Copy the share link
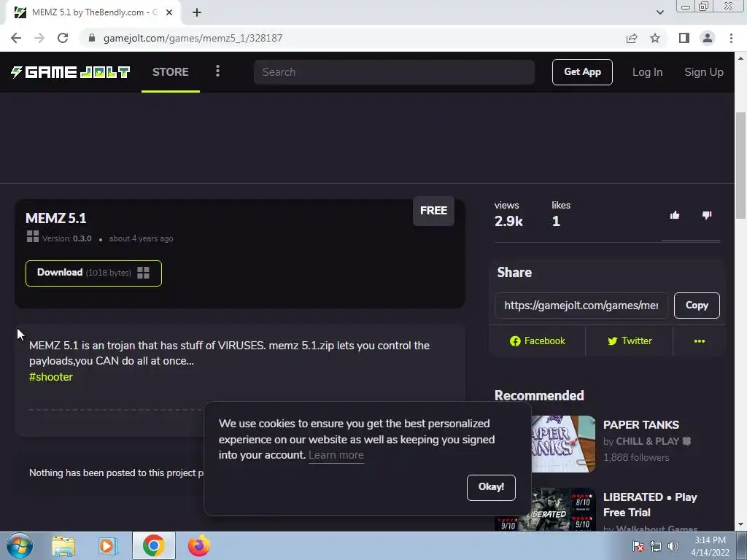The height and width of the screenshot is (560, 747). tap(697, 306)
